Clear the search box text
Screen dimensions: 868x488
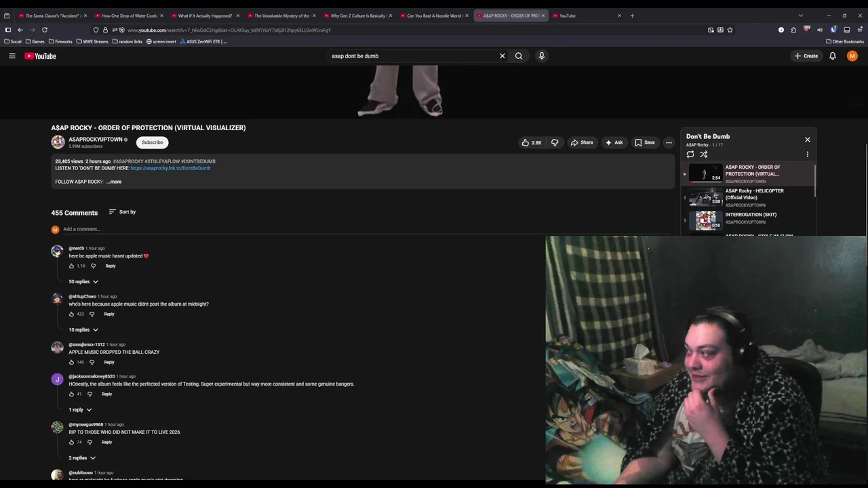pos(502,56)
